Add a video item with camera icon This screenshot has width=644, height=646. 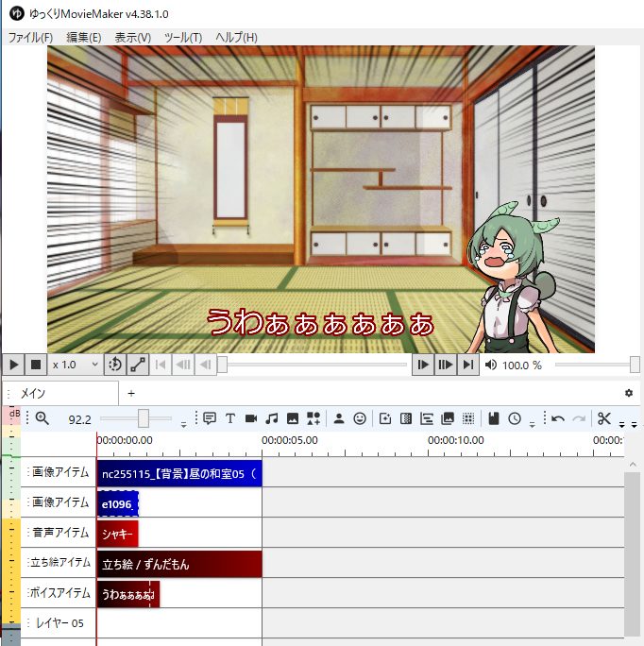pos(251,418)
